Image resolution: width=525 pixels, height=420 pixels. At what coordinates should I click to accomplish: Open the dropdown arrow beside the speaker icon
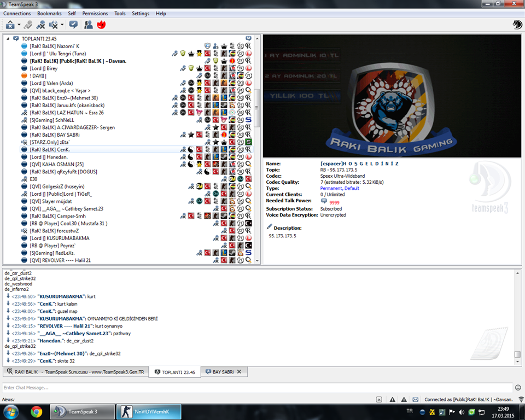pos(62,25)
